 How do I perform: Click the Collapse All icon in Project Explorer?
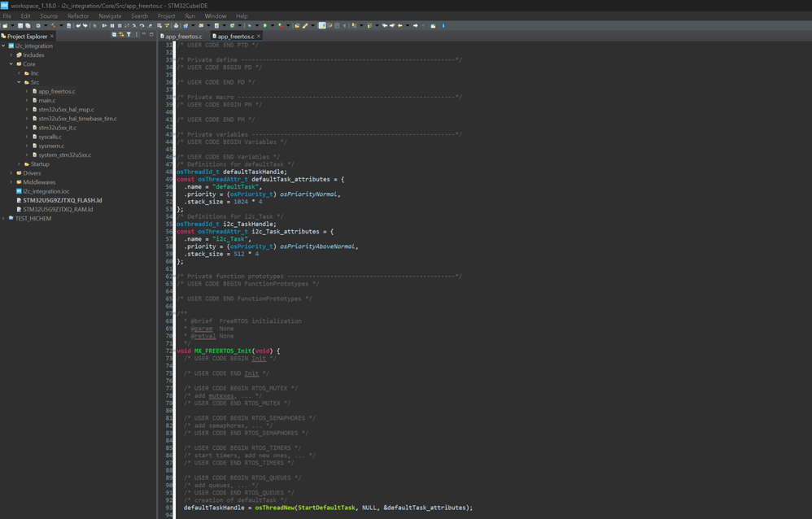coord(114,35)
